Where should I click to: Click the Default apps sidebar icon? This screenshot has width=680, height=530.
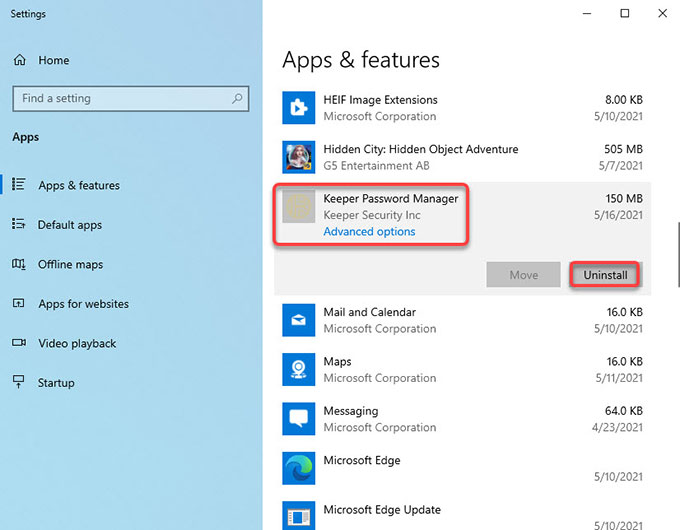pyautogui.click(x=19, y=224)
